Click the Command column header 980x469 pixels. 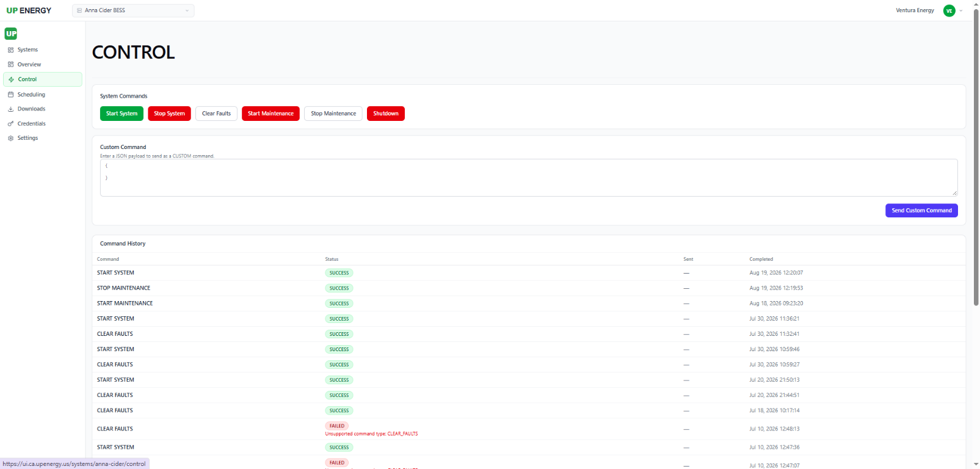(x=108, y=260)
